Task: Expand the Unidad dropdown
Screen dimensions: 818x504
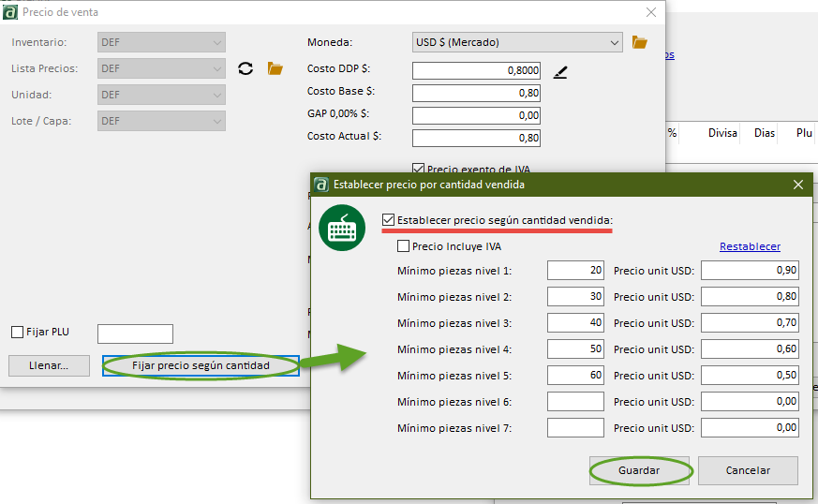Action: tap(217, 95)
